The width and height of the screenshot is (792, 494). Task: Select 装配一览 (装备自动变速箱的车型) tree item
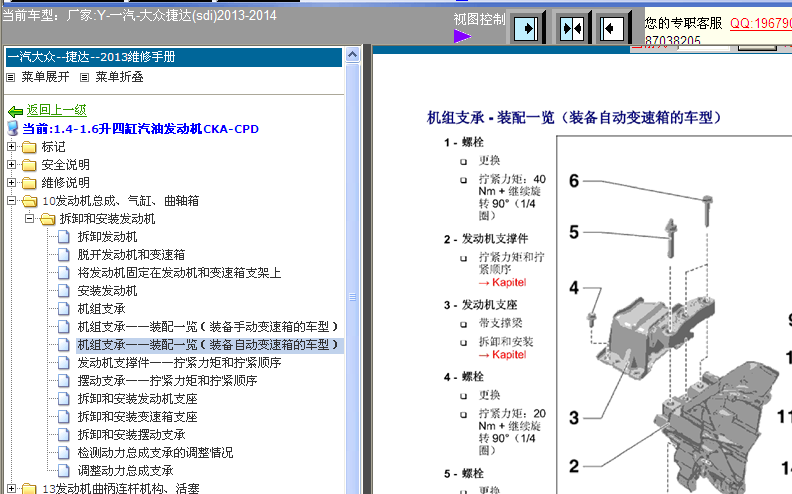[208, 345]
